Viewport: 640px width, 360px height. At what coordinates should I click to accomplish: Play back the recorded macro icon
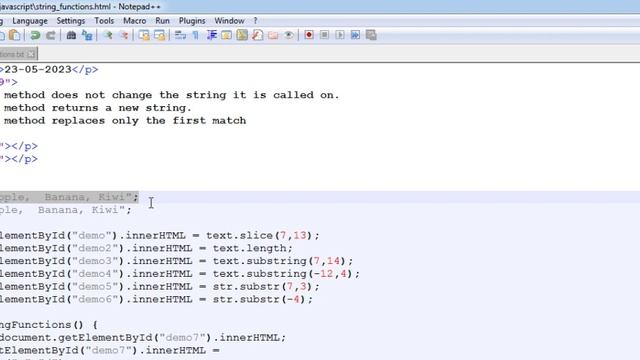(x=340, y=36)
